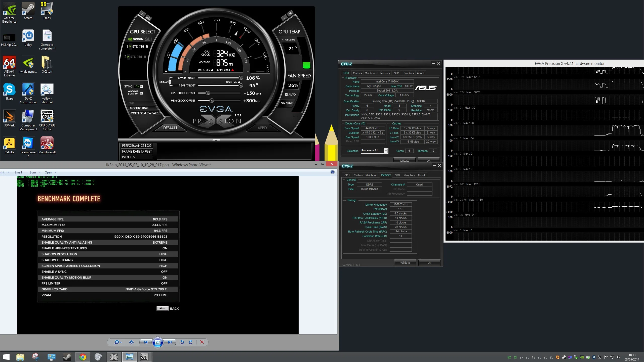
Task: Click Photo Viewer's Actual size icon
Action: click(131, 342)
